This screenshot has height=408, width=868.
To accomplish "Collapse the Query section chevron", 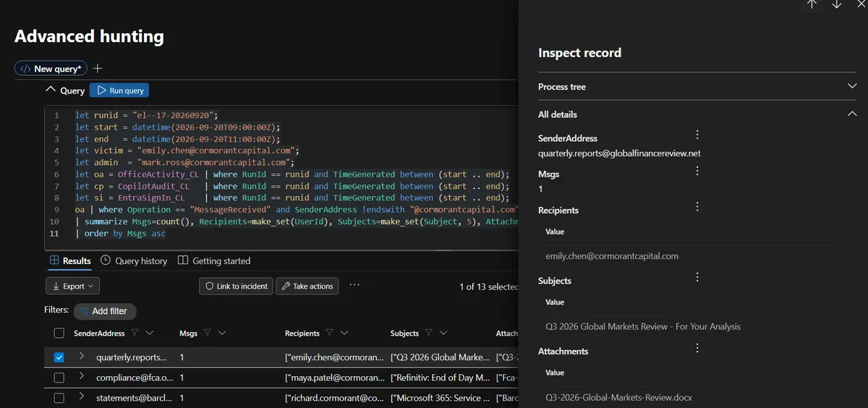I will point(51,90).
